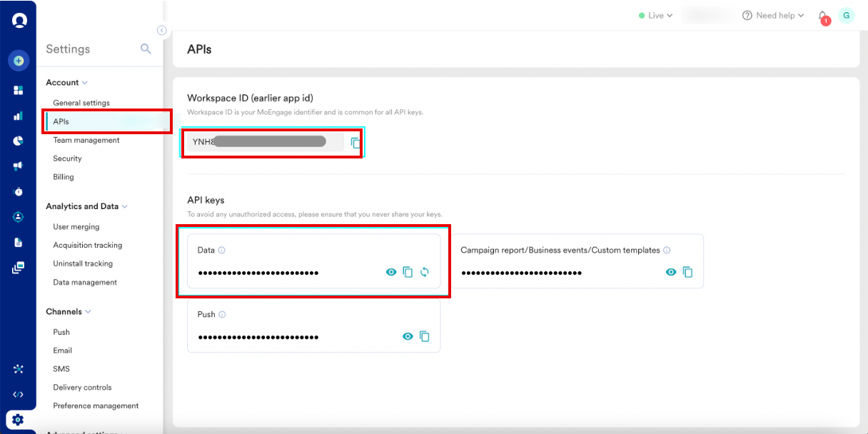Copy the Push API key

pos(425,336)
